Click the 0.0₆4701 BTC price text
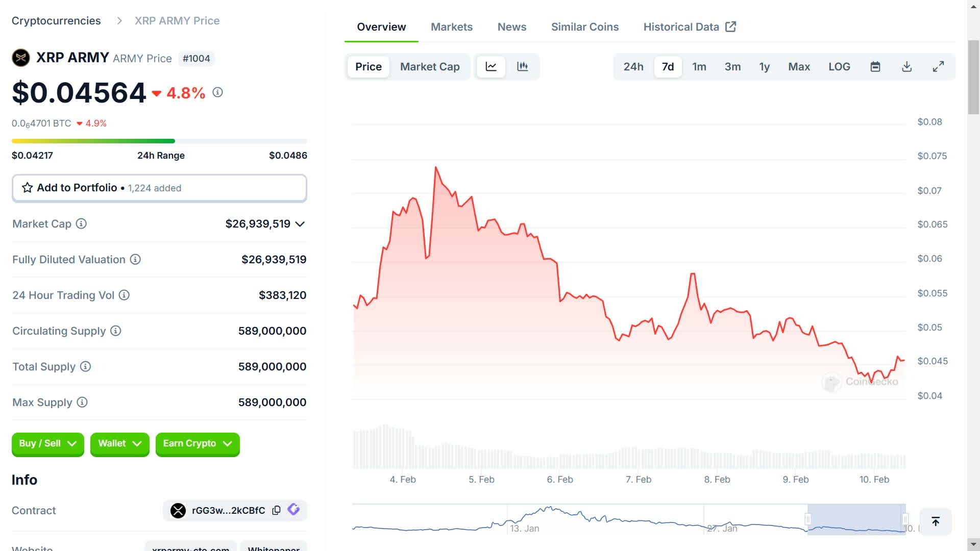Image resolution: width=980 pixels, height=551 pixels. click(41, 123)
